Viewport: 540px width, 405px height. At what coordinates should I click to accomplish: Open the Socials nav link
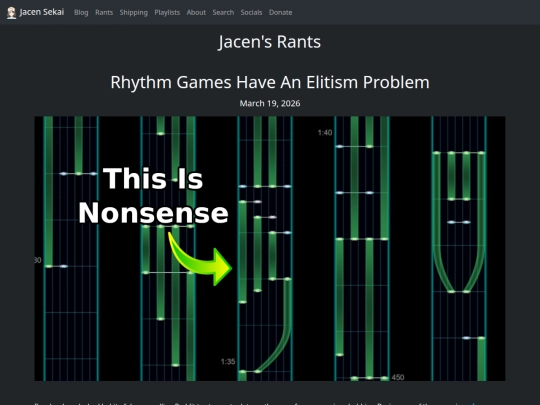tap(251, 12)
